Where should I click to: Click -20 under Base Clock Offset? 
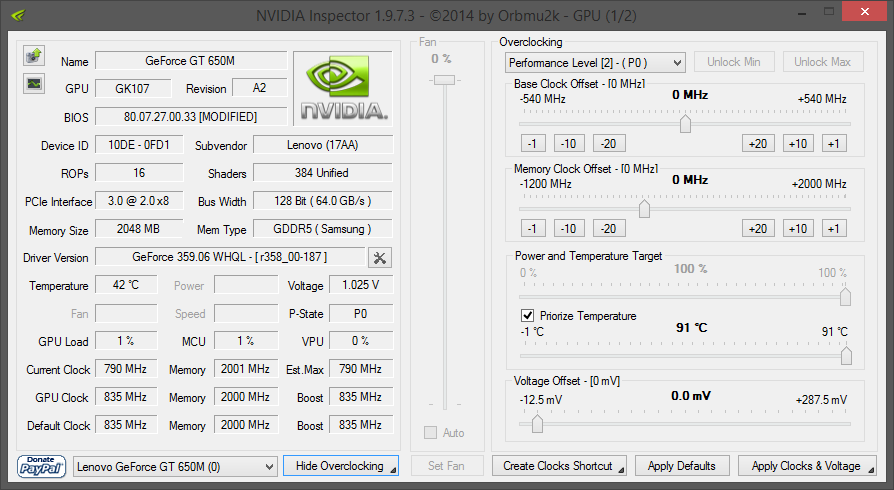click(609, 144)
